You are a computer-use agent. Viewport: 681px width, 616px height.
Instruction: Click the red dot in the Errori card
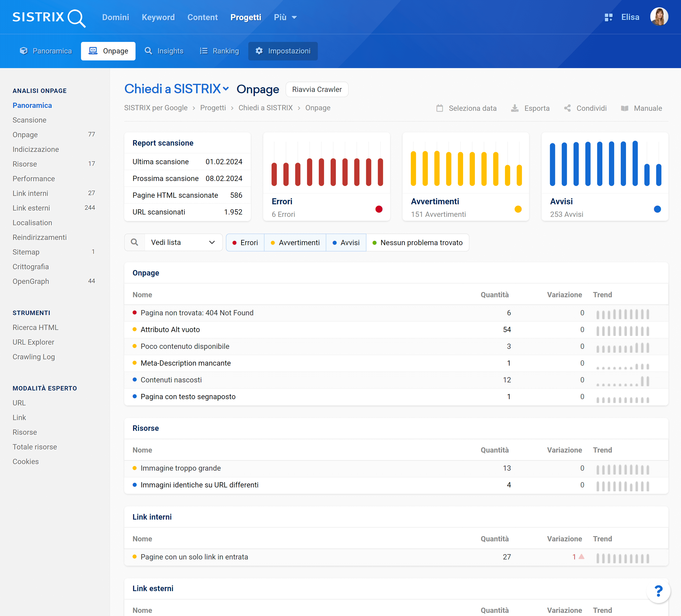pos(379,209)
